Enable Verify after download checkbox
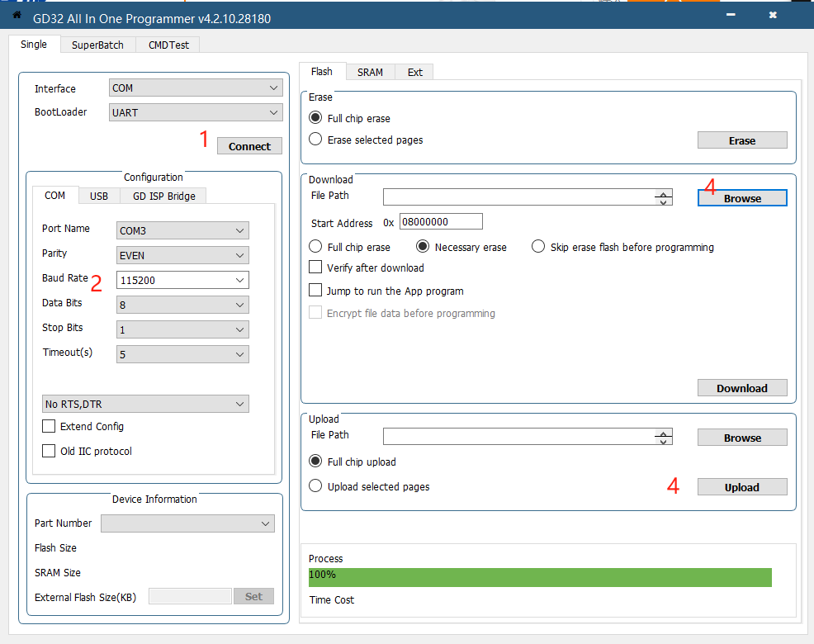 coord(315,268)
